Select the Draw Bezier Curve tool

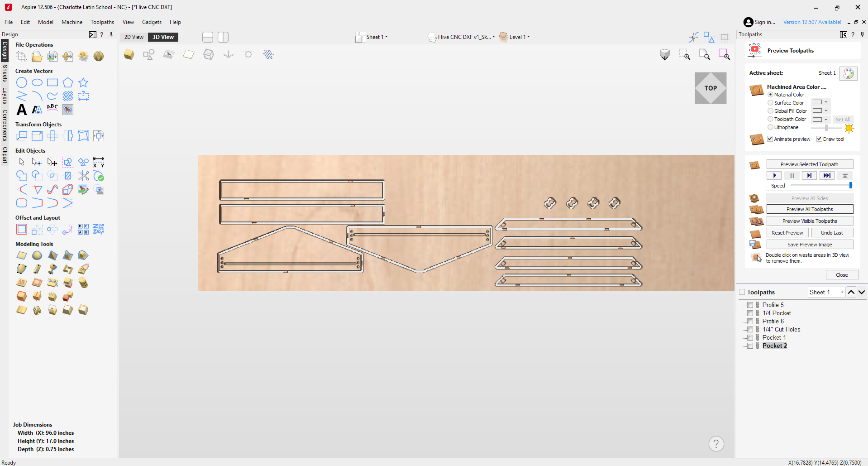[52, 96]
